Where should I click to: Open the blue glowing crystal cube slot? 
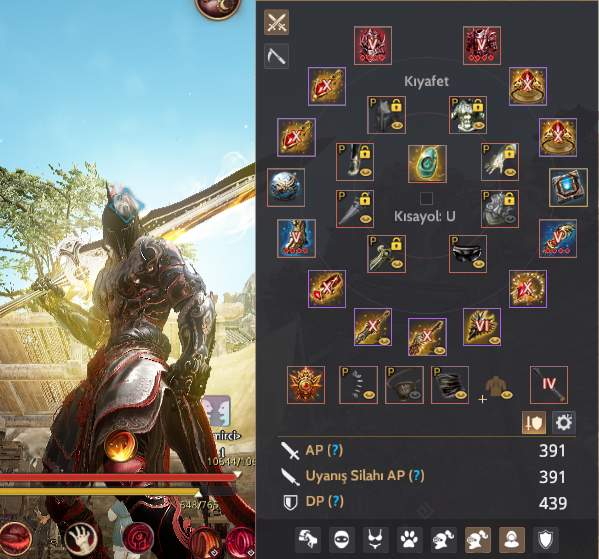tap(568, 188)
